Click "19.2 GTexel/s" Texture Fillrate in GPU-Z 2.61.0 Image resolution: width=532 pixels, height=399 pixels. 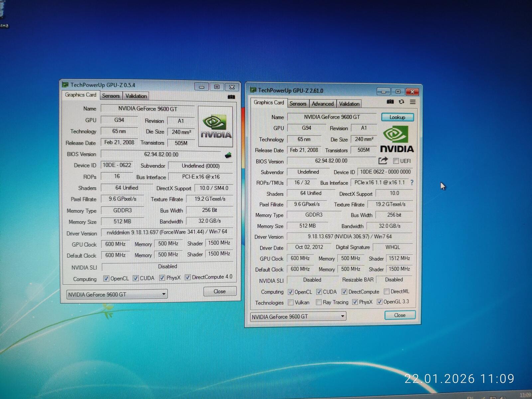point(390,204)
